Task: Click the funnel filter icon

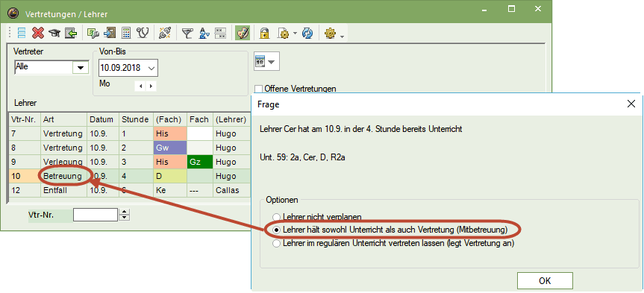Action: pos(187,34)
